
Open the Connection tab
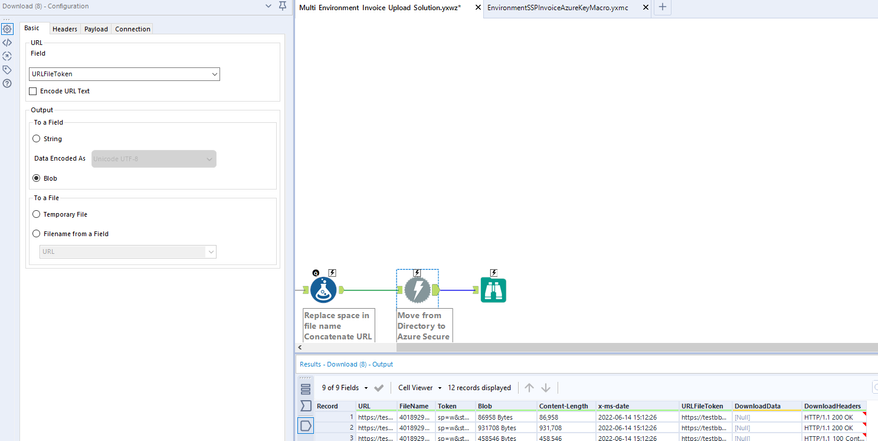point(133,29)
